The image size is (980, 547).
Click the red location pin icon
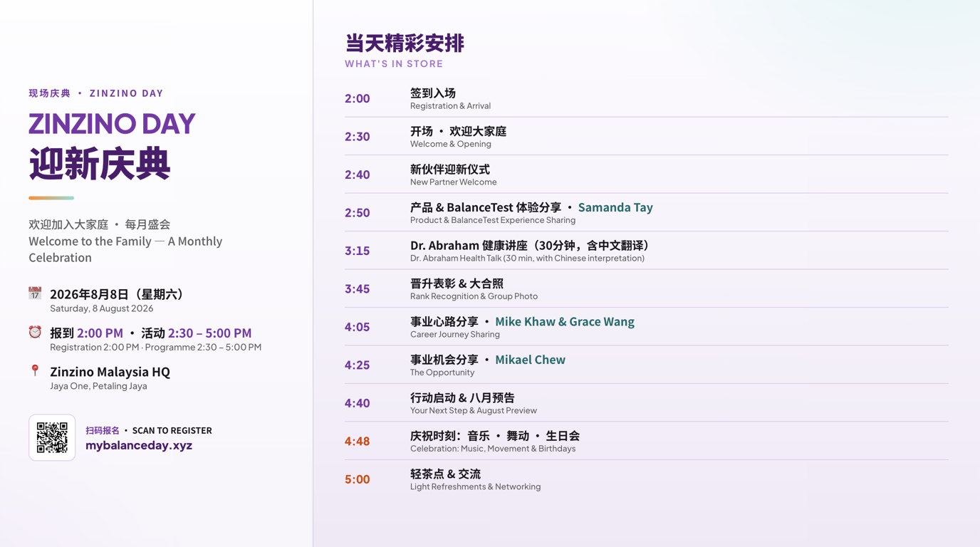click(35, 370)
